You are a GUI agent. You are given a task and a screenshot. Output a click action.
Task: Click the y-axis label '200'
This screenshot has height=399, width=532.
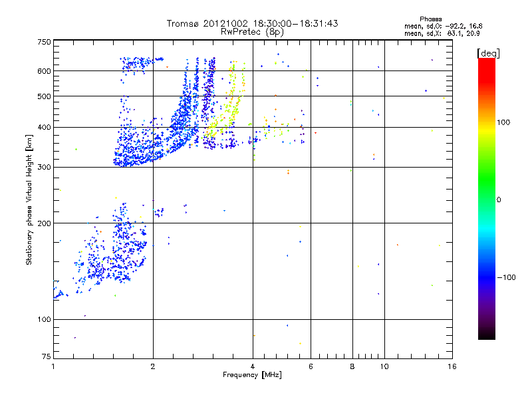[44, 223]
